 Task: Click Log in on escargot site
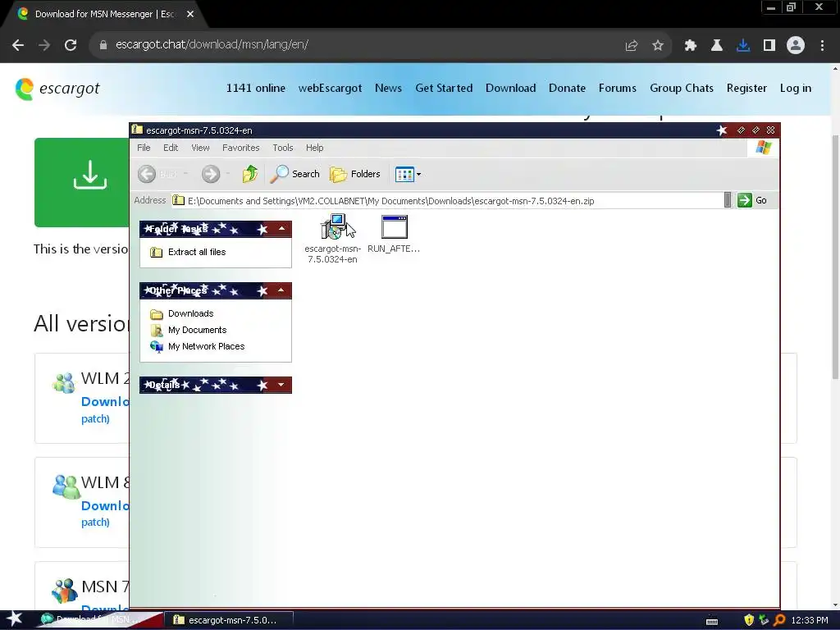tap(796, 88)
